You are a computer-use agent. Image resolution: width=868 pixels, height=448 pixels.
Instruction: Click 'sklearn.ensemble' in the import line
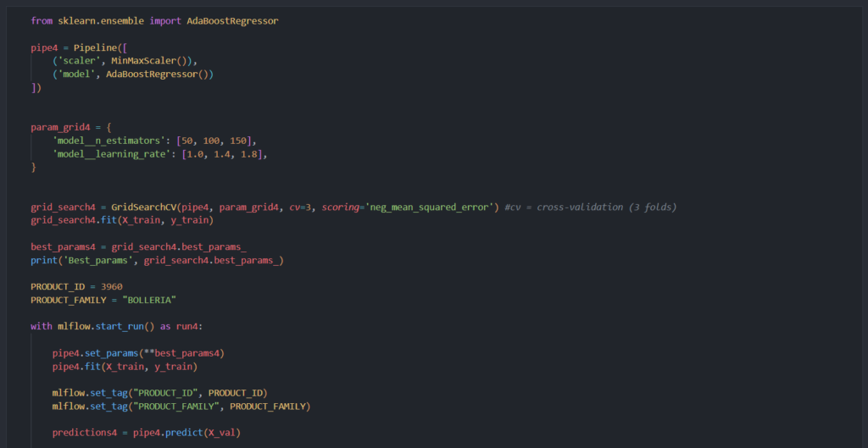pos(102,21)
